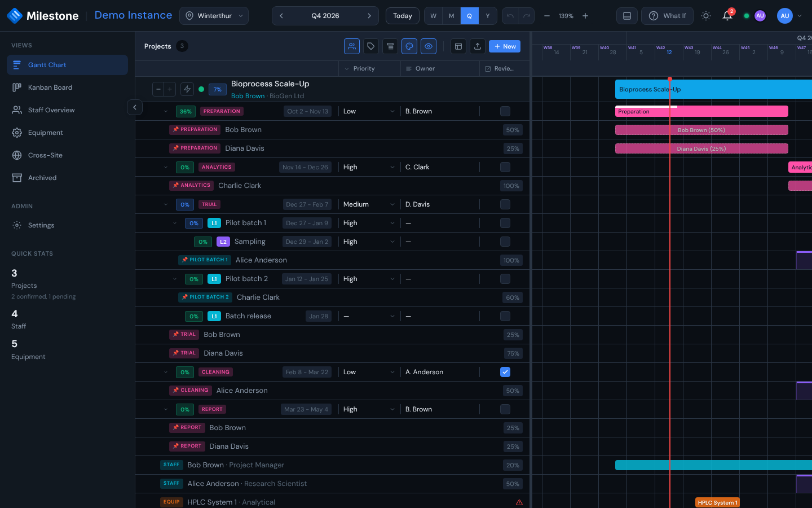812x508 pixels.
Task: Click the tag icon in Projects toolbar
Action: (x=371, y=46)
